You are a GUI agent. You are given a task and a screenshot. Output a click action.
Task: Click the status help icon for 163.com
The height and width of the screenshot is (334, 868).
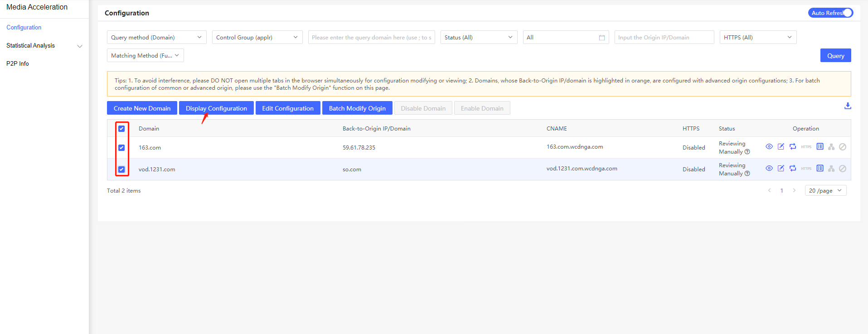coord(747,152)
